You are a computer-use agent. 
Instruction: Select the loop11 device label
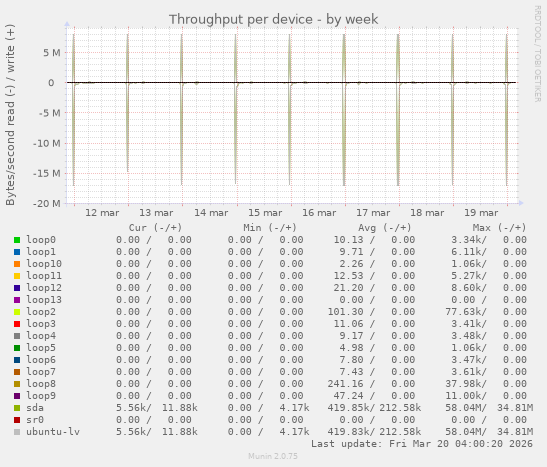pyautogui.click(x=44, y=276)
